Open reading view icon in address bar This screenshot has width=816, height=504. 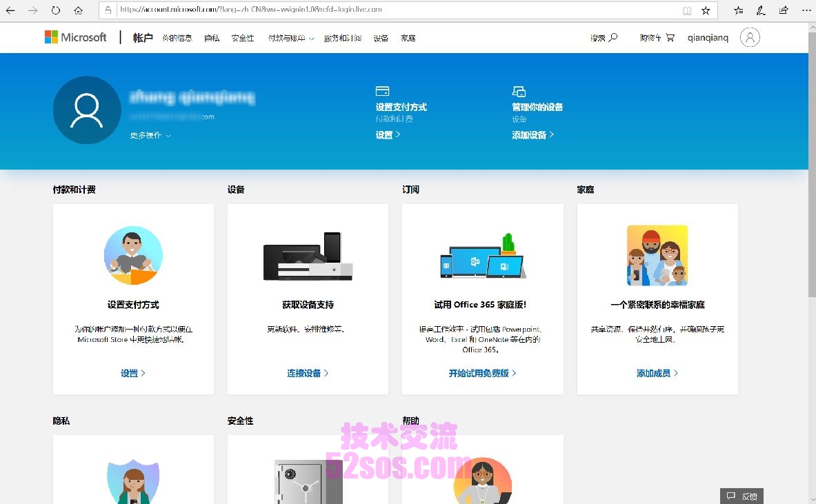click(687, 10)
